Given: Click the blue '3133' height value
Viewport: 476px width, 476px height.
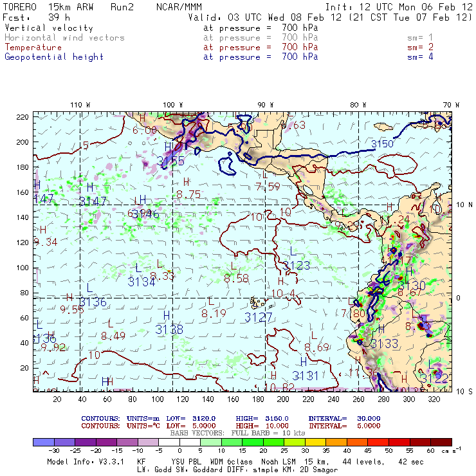Looking at the screenshot, I should click(x=384, y=343).
